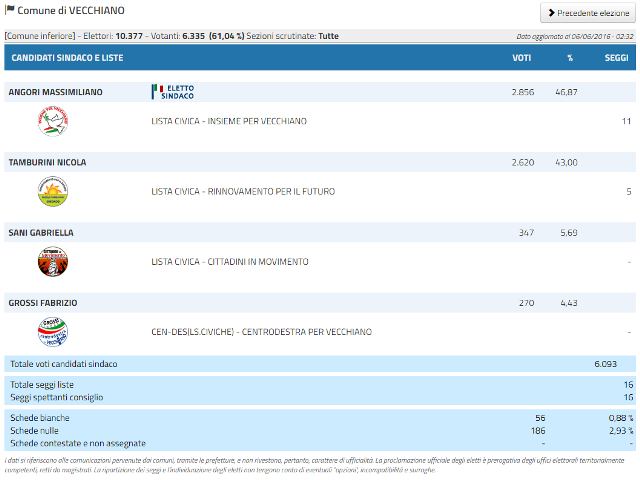Image resolution: width=640 pixels, height=480 pixels.
Task: Click the Schede bianche percentage 0,88 %
Action: point(621,418)
